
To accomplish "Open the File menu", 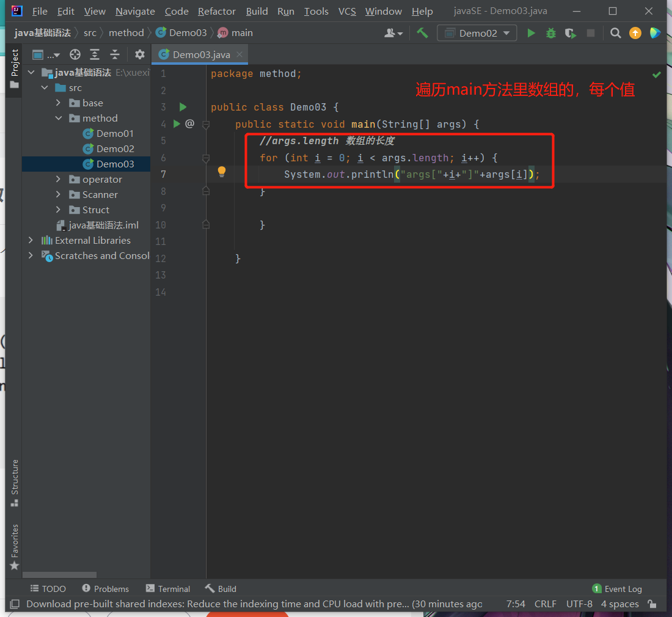I will 40,11.
